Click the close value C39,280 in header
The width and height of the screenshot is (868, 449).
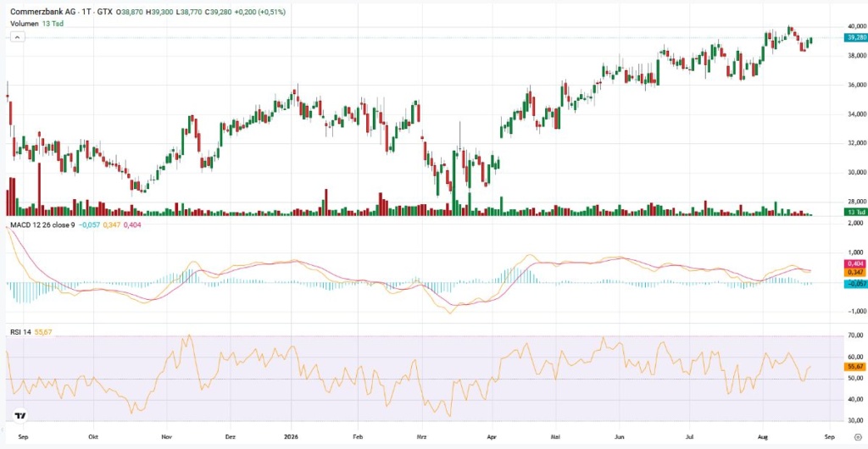pos(220,12)
